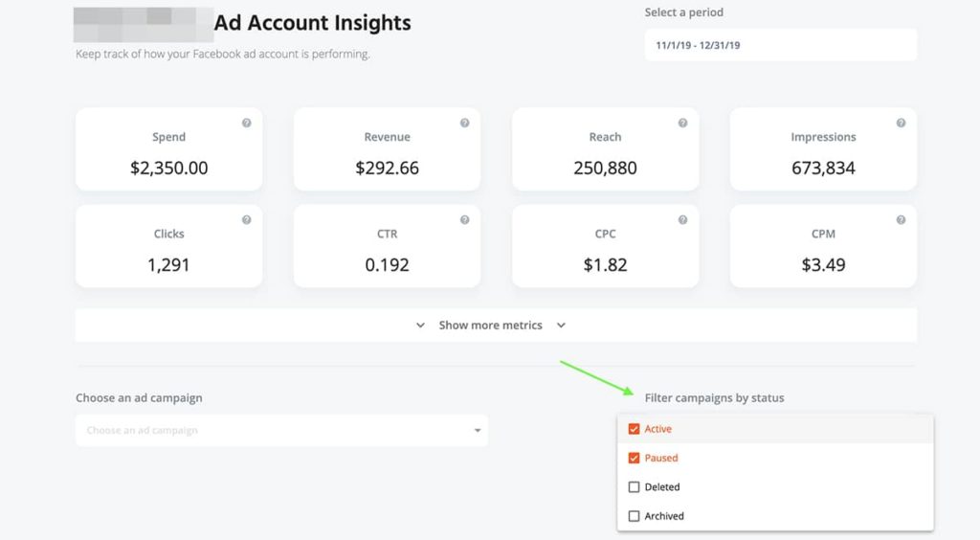The width and height of the screenshot is (980, 540).
Task: Click the help icon on Spend card
Action: (246, 123)
